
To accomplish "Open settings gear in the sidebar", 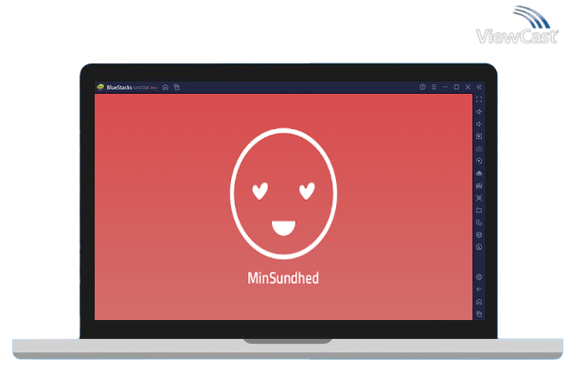I will click(x=479, y=276).
